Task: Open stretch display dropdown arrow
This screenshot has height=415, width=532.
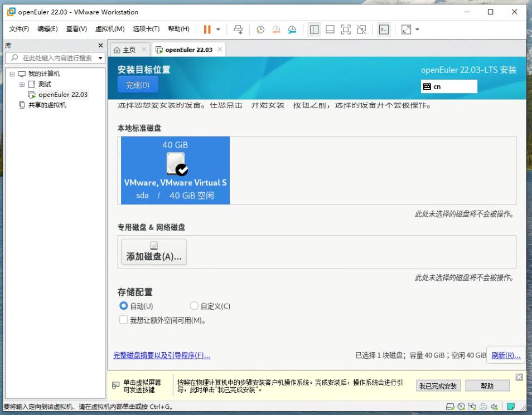Action: (x=417, y=30)
